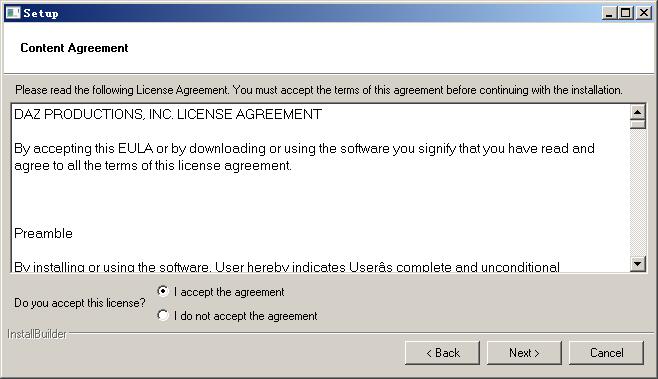This screenshot has width=658, height=379.
Task: Click inside the license agreement text box
Action: (x=321, y=188)
